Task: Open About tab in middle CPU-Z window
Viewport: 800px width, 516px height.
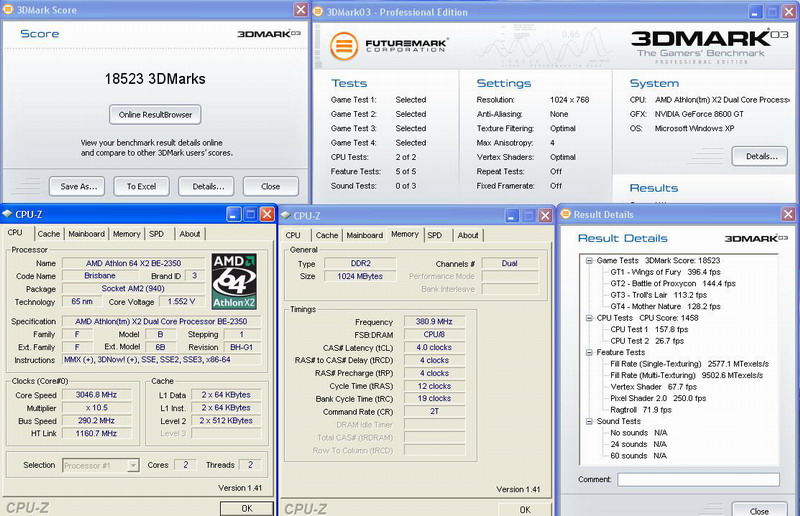Action: point(468,235)
